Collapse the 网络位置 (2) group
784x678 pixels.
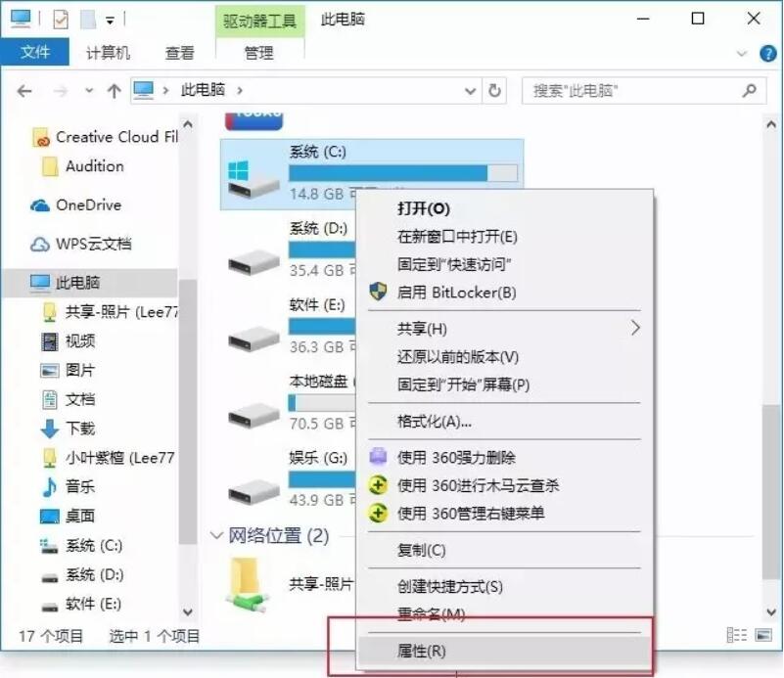pos(215,536)
